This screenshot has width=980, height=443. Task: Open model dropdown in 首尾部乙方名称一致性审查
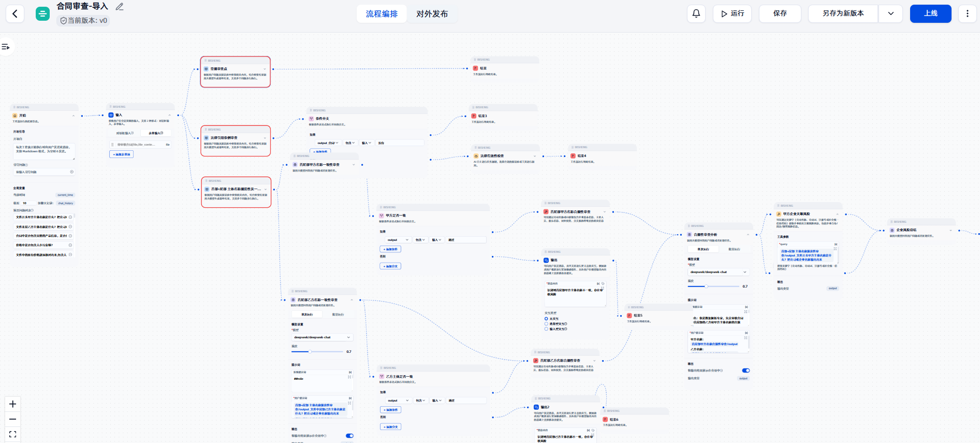(322, 337)
